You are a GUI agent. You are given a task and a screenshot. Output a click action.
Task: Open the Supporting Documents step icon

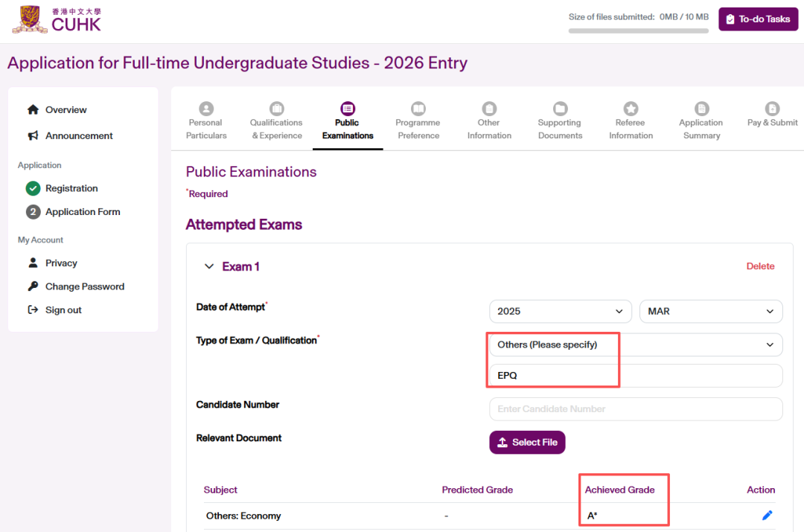(560, 109)
